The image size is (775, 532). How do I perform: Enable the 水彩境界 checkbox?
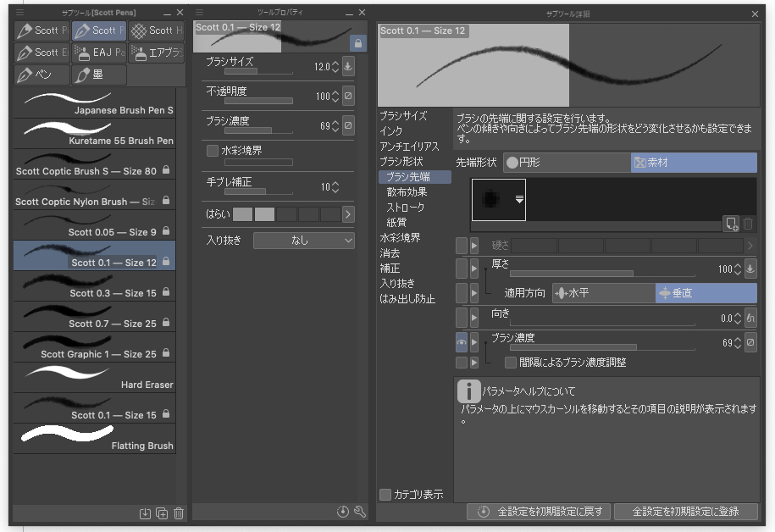point(213,150)
